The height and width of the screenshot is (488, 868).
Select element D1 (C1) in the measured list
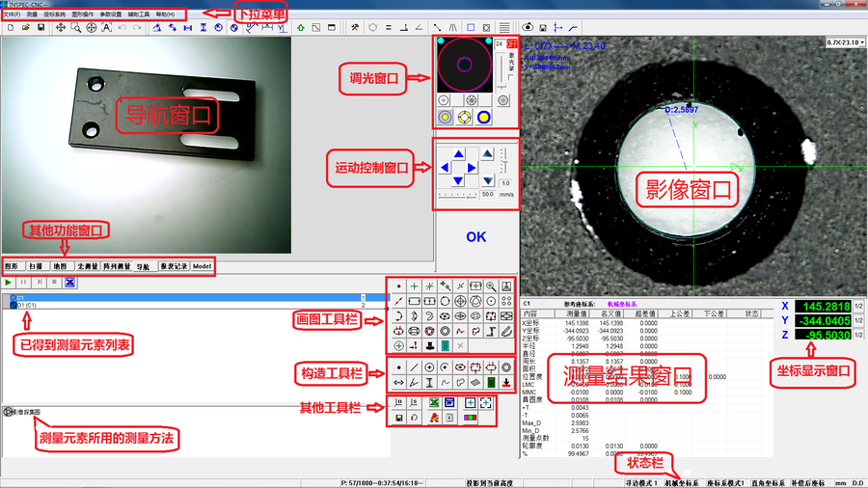pos(27,305)
